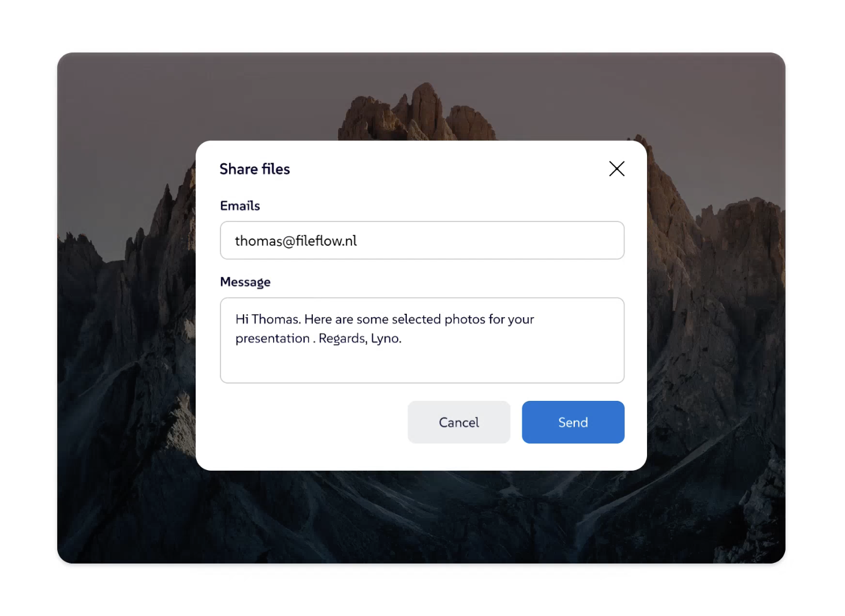Click the words 'for your' in message
This screenshot has width=845, height=616.
[x=511, y=319]
